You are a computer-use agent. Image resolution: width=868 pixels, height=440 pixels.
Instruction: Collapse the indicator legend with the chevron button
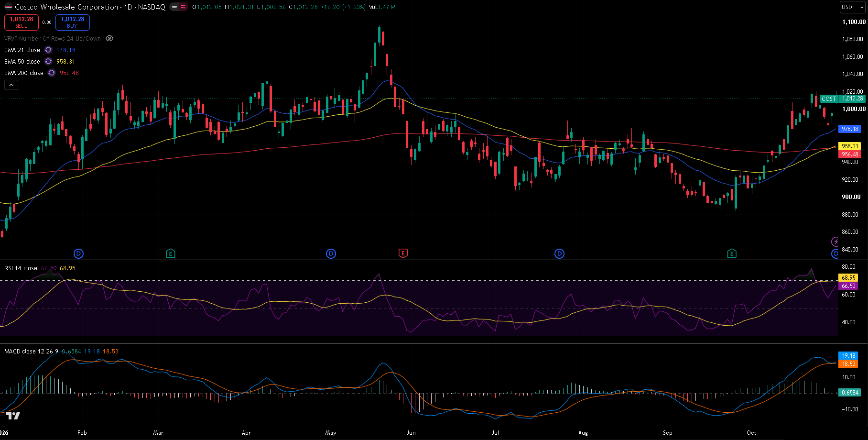point(11,85)
